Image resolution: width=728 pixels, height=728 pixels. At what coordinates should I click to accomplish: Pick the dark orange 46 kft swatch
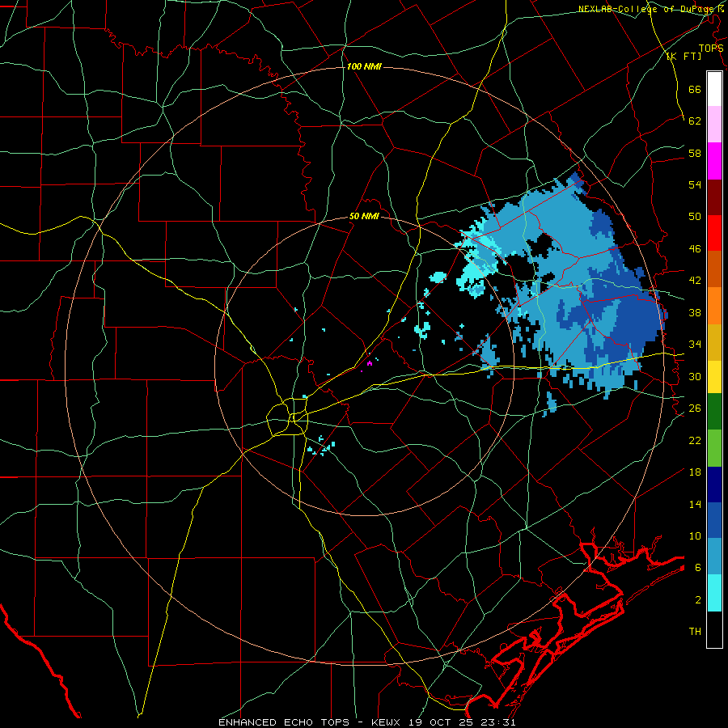[714, 269]
